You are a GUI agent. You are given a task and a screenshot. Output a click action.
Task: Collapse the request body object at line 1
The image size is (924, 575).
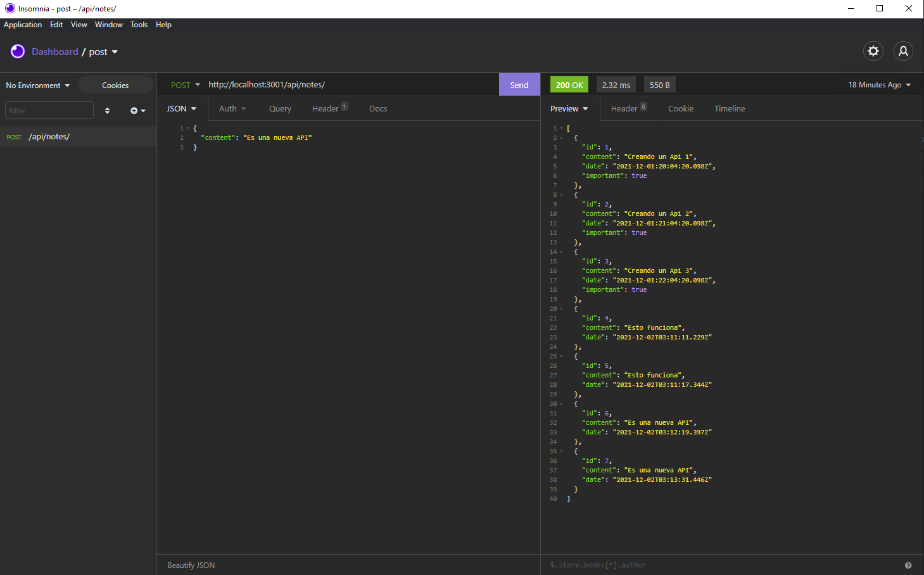pyautogui.click(x=188, y=129)
